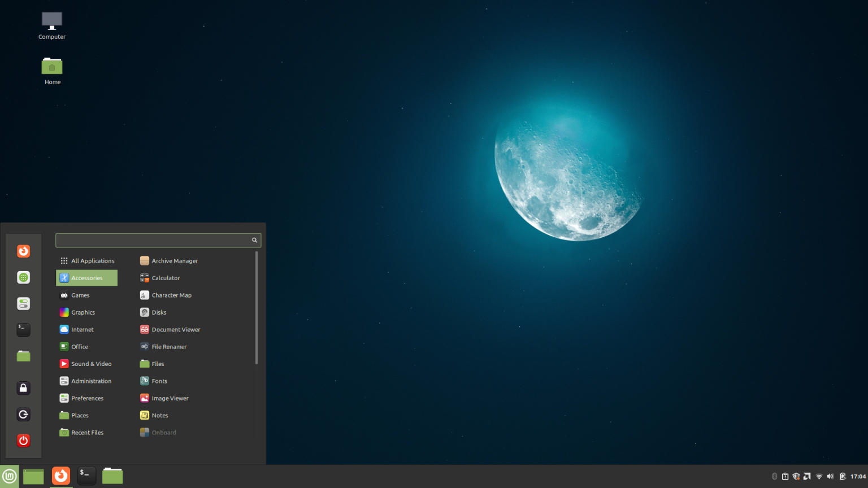Expand the Places category
This screenshot has height=488, width=868.
pos(80,415)
